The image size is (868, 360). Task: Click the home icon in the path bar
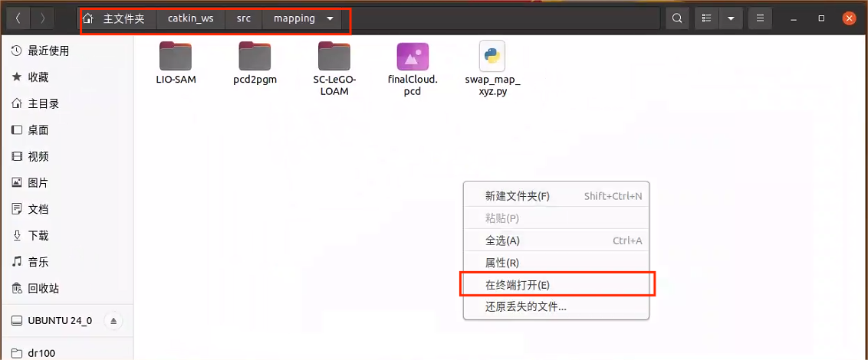point(88,19)
